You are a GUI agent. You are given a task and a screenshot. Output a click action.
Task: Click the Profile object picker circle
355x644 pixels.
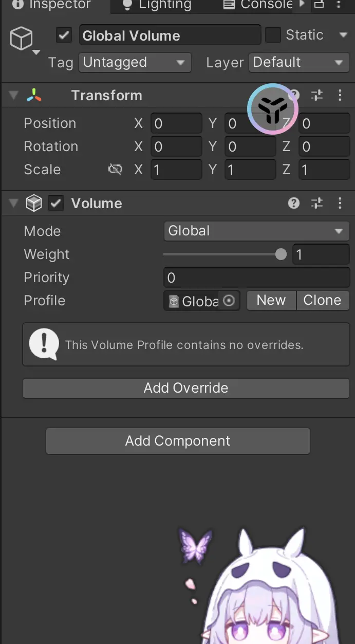[229, 301]
